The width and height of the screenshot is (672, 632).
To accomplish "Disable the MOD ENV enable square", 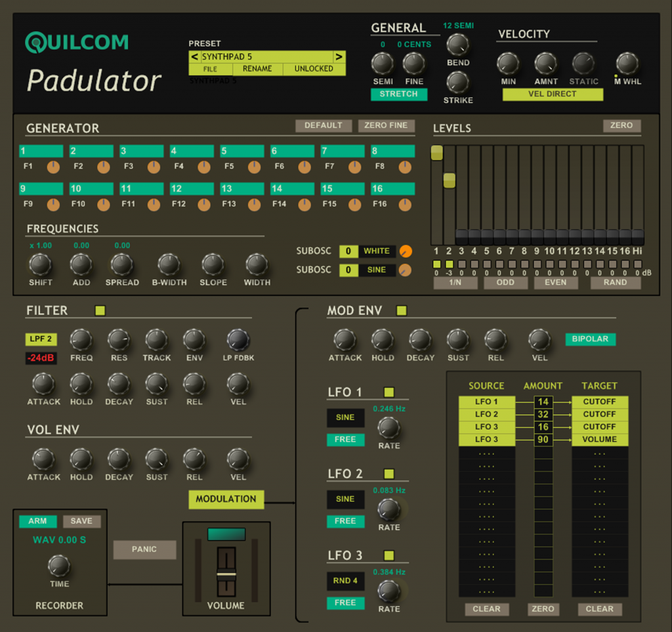I will point(402,310).
